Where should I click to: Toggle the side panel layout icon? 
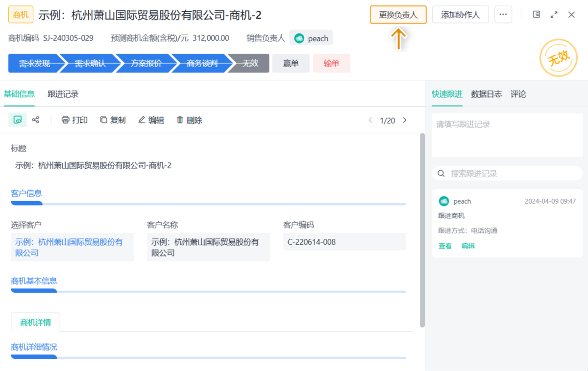coord(537,15)
